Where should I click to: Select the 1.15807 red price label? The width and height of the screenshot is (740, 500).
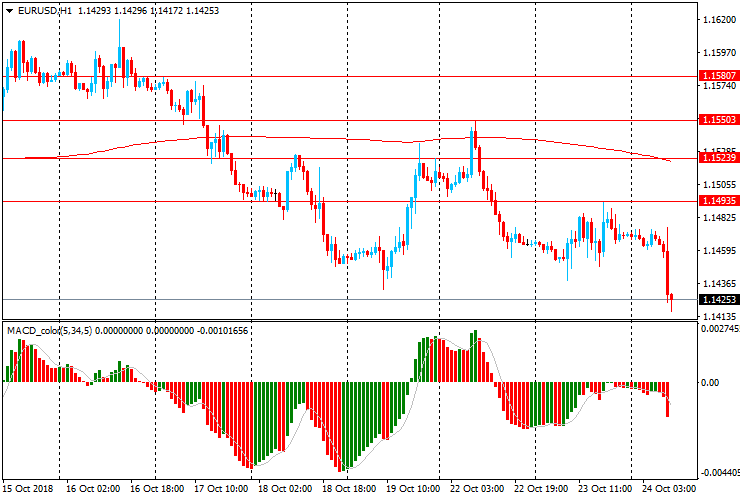[716, 76]
